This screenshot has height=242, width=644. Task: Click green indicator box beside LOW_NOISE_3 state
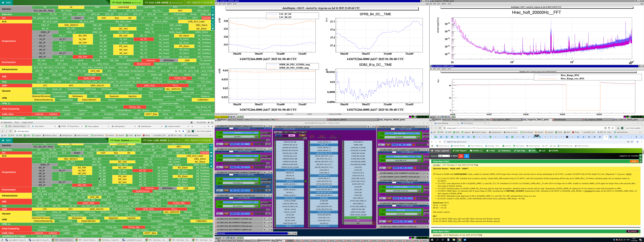click(305, 181)
